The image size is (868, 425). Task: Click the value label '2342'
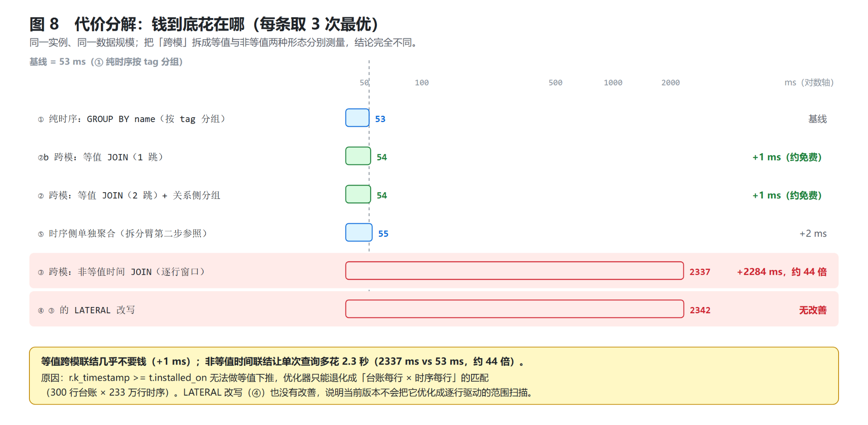pos(700,310)
